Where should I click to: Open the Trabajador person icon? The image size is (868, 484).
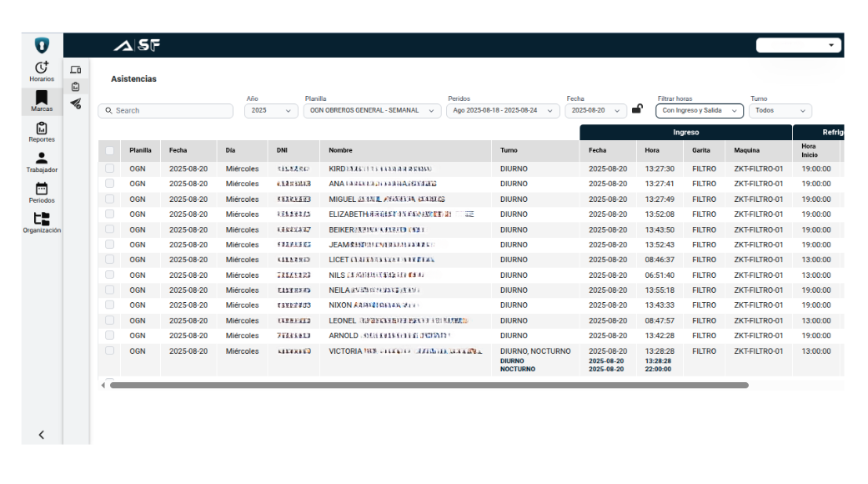[x=42, y=159]
